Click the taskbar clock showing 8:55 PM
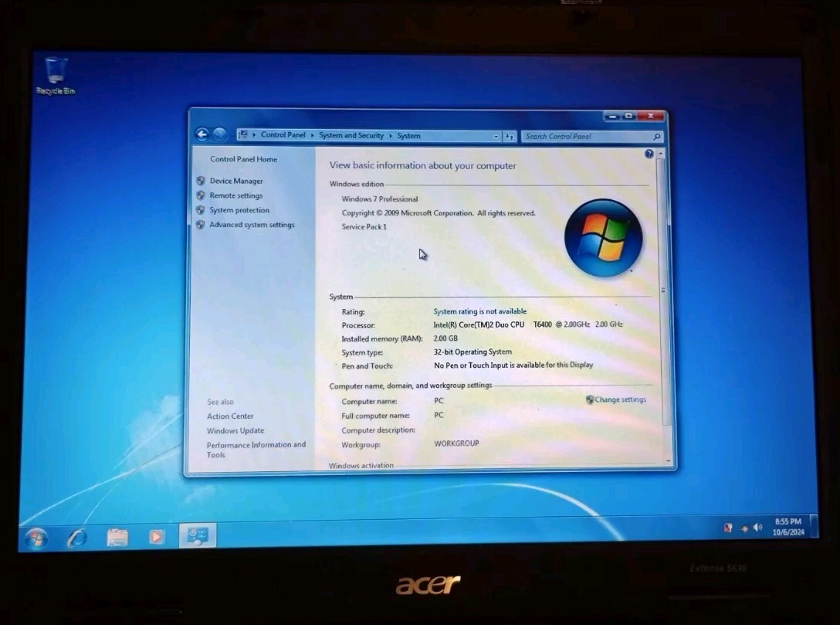 788,526
